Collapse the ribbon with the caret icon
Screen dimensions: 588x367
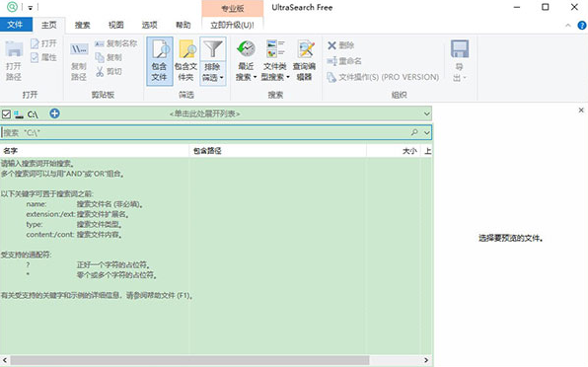pos(568,25)
